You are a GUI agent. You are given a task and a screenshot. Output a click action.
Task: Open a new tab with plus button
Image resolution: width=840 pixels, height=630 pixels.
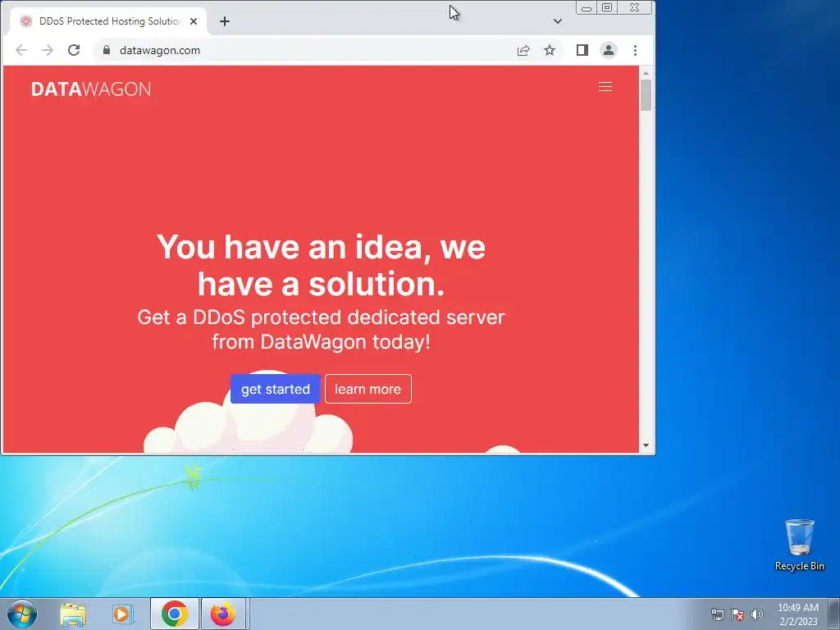[x=225, y=21]
